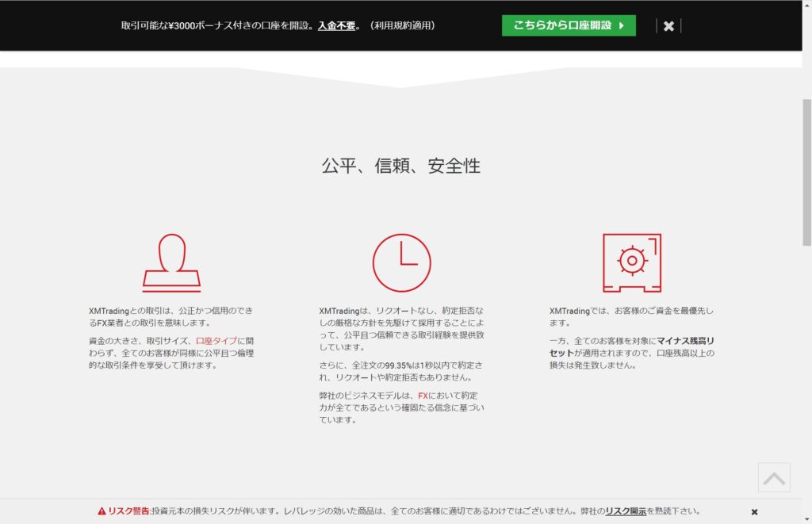
Task: Click the green こちらから口座開設 button
Action: click(x=569, y=25)
